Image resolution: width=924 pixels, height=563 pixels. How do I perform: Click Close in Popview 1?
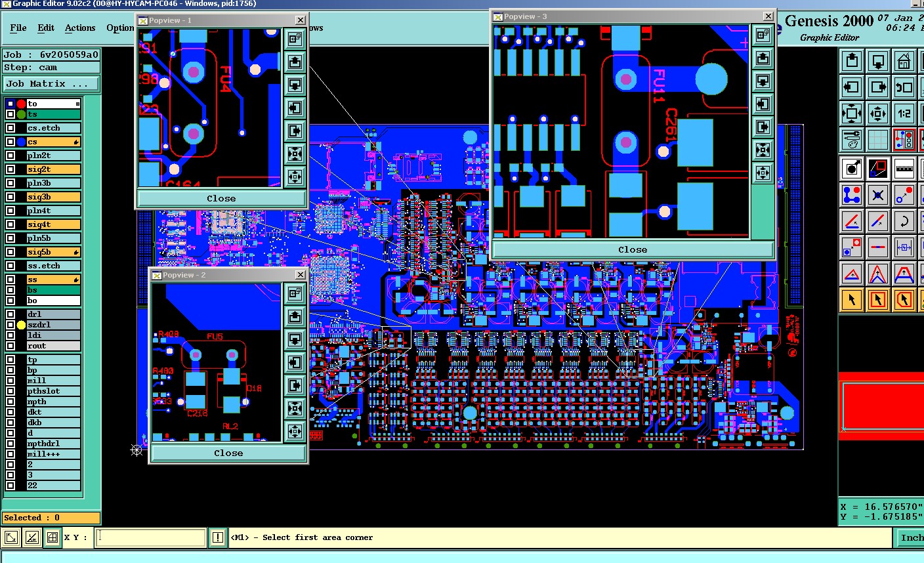221,198
